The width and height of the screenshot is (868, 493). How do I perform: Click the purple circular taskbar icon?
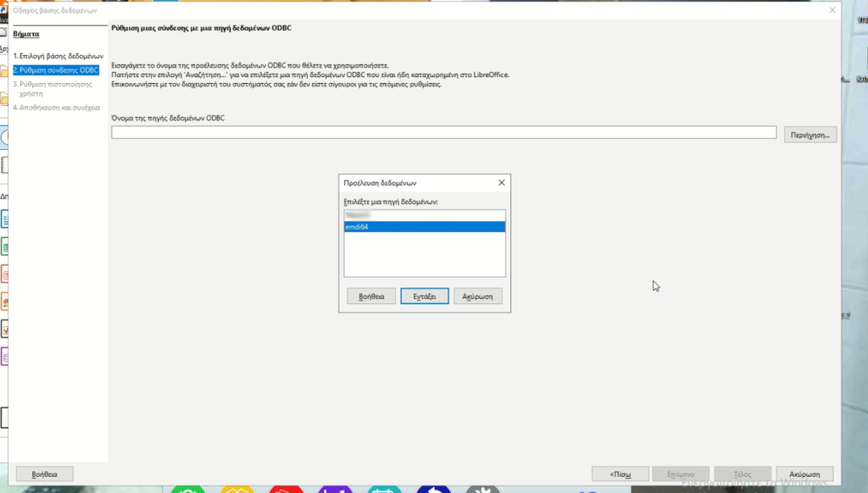pyautogui.click(x=334, y=489)
